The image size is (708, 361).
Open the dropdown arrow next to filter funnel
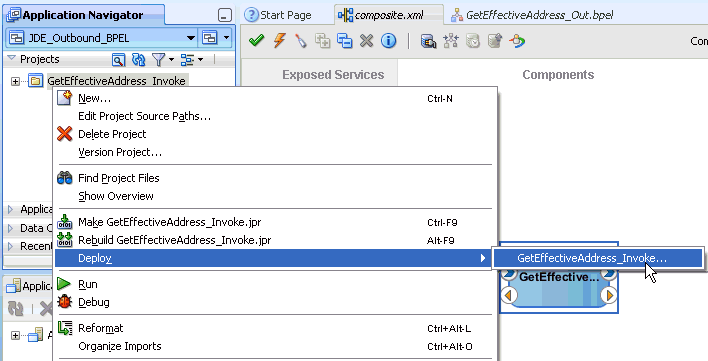[x=171, y=60]
